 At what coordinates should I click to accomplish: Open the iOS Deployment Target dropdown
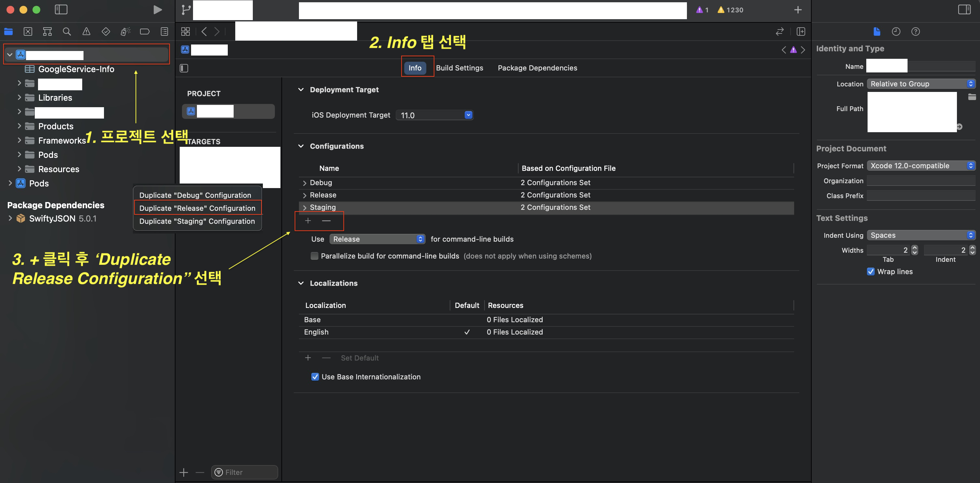[468, 115]
